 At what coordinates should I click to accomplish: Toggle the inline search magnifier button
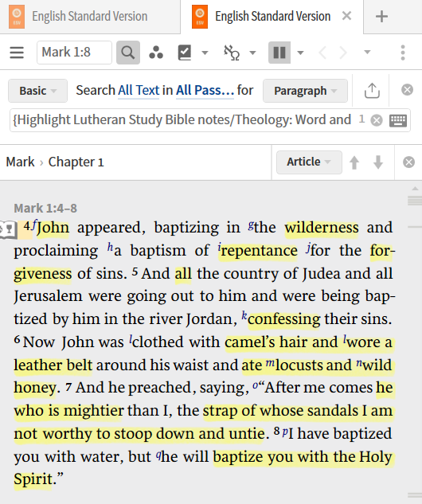[x=128, y=53]
